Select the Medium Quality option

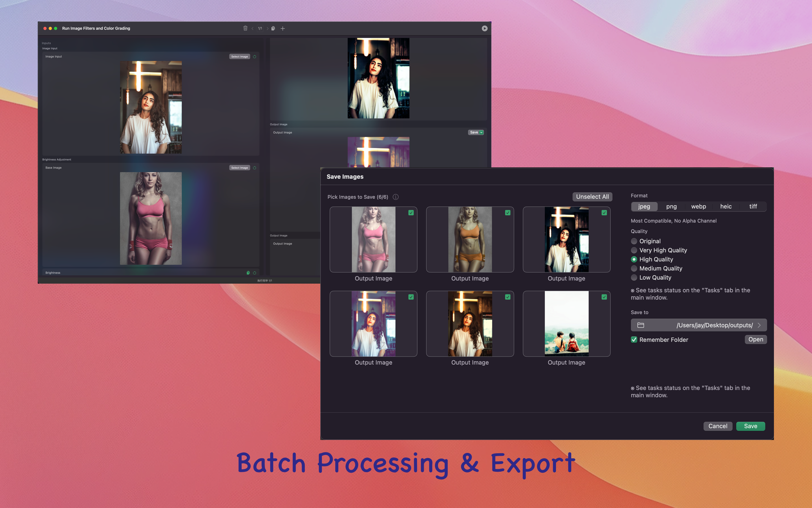(x=634, y=268)
